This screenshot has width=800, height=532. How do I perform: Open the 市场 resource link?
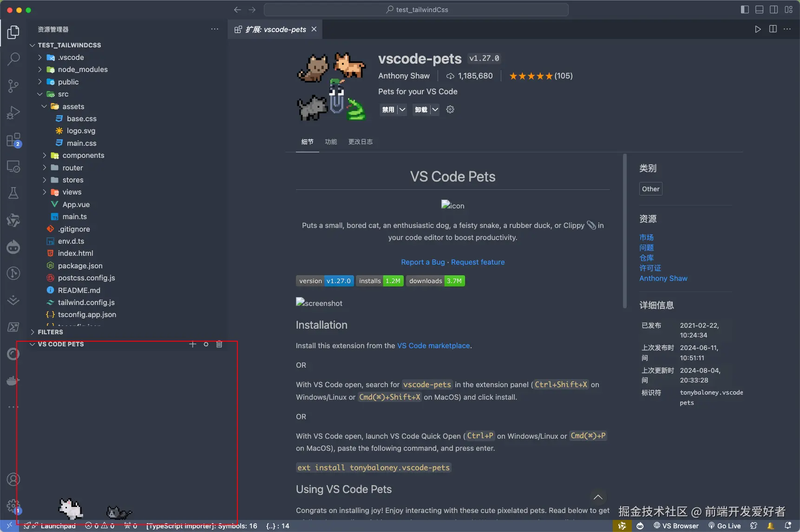647,238
